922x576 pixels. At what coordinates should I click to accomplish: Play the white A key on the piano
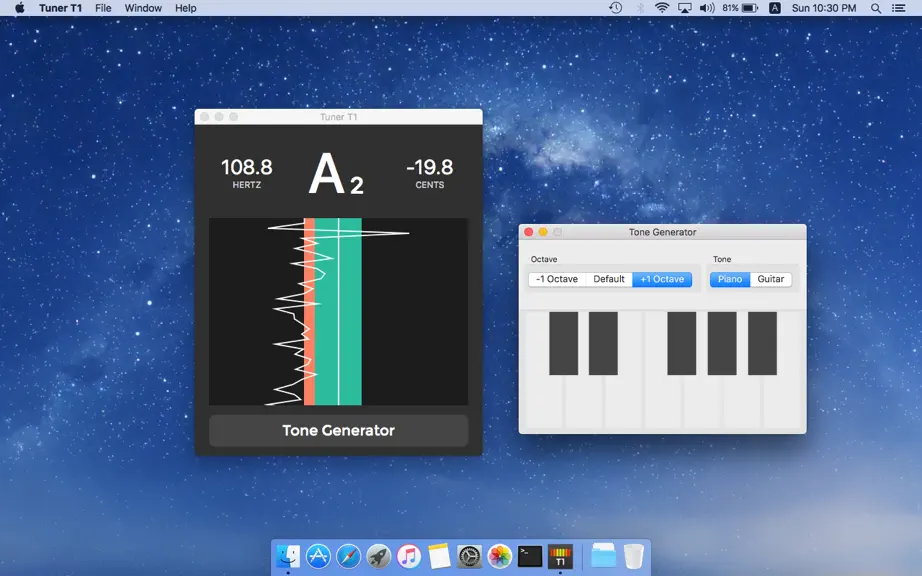(x=742, y=403)
